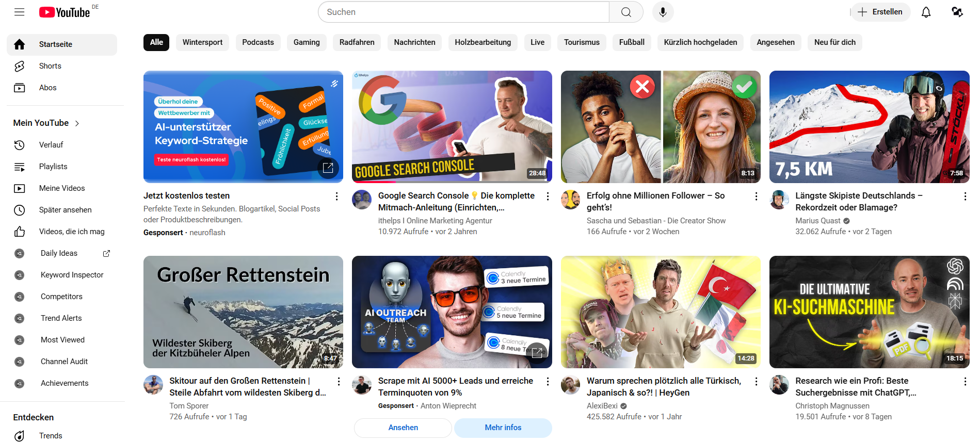This screenshot has width=980, height=442.
Task: Open Verlauf history
Action: 62,145
